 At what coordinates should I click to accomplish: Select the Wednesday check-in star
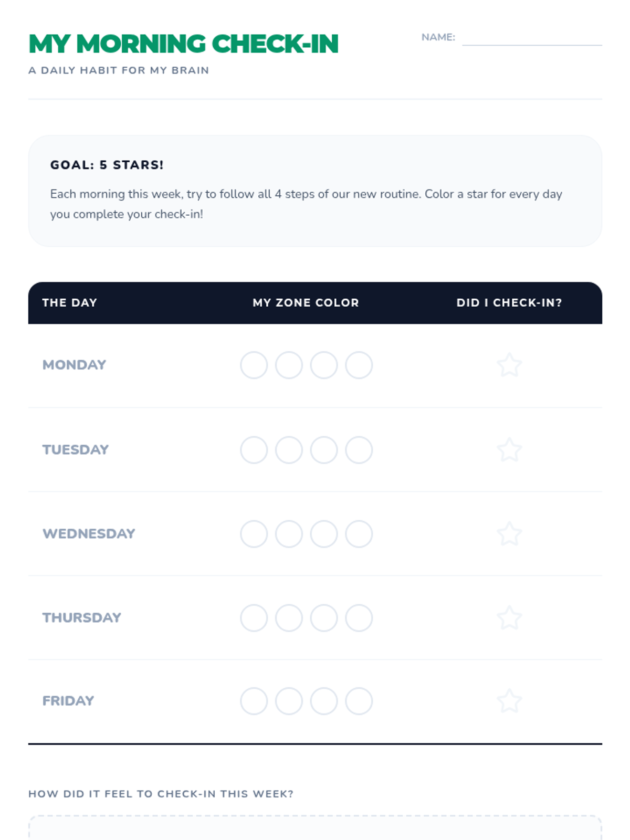tap(509, 534)
